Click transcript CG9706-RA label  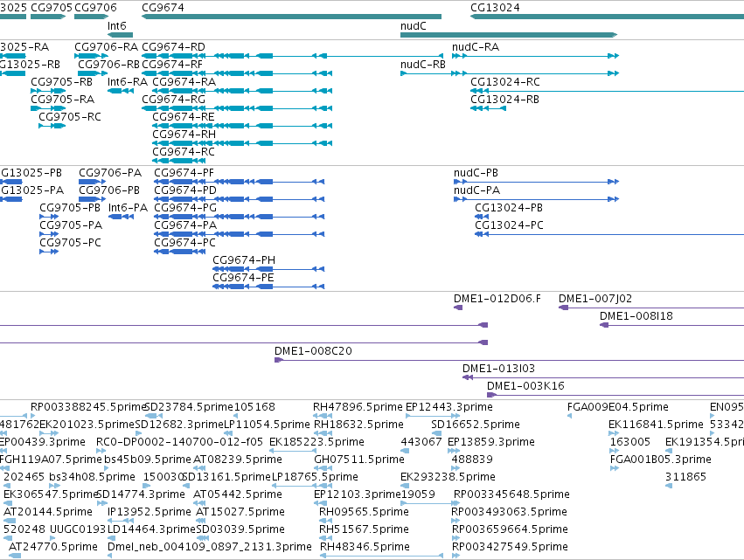[x=107, y=47]
